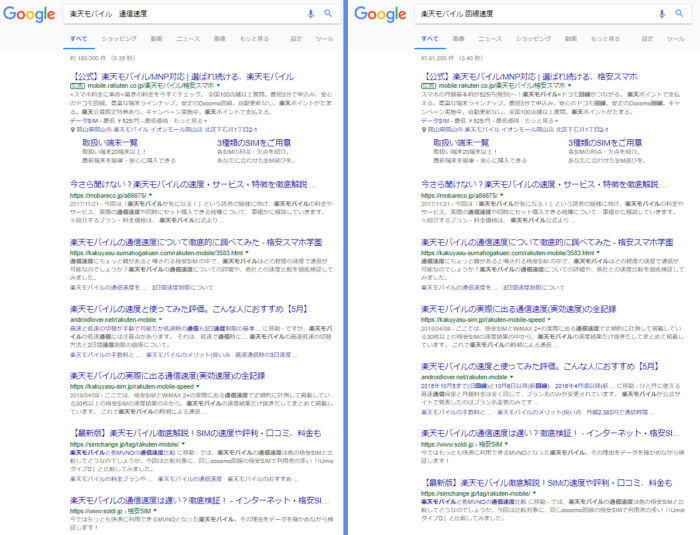
Task: Click the 約 180,000 件 result count text
Action: coord(102,58)
